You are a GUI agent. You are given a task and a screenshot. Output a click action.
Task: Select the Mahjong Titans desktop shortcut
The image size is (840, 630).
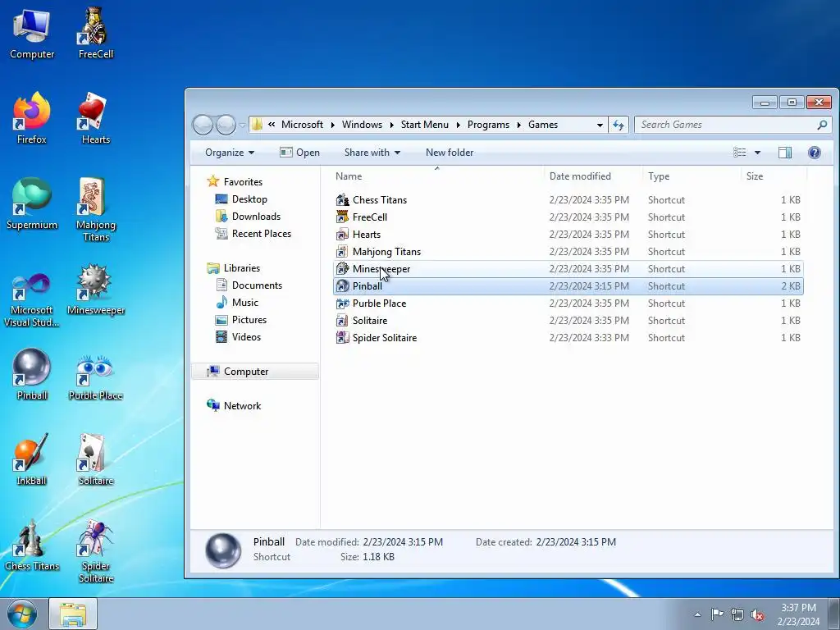[x=95, y=210]
